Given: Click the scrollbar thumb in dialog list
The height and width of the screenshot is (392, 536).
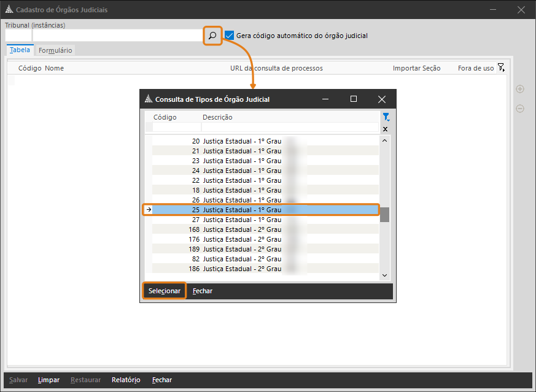Looking at the screenshot, I should pyautogui.click(x=385, y=215).
